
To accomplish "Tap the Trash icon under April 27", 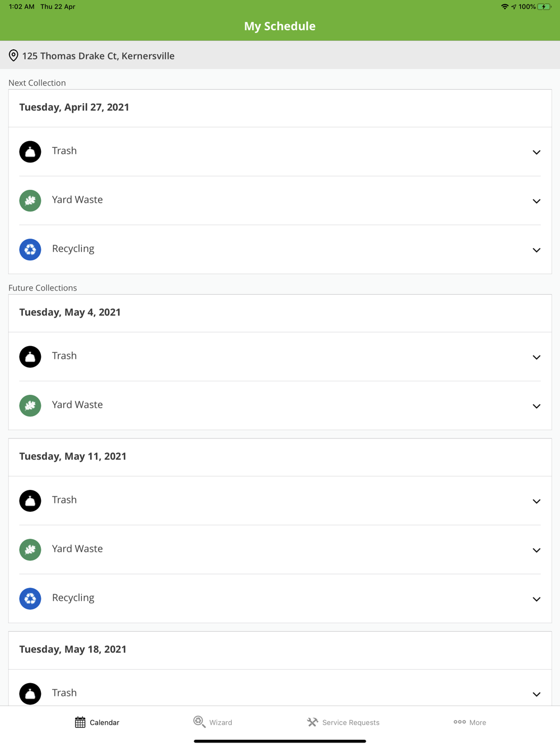I will [x=30, y=152].
